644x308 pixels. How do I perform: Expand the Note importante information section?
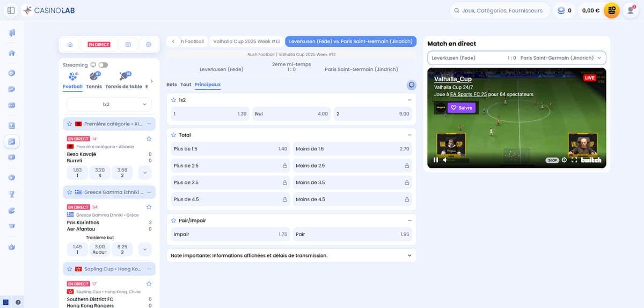click(291, 255)
